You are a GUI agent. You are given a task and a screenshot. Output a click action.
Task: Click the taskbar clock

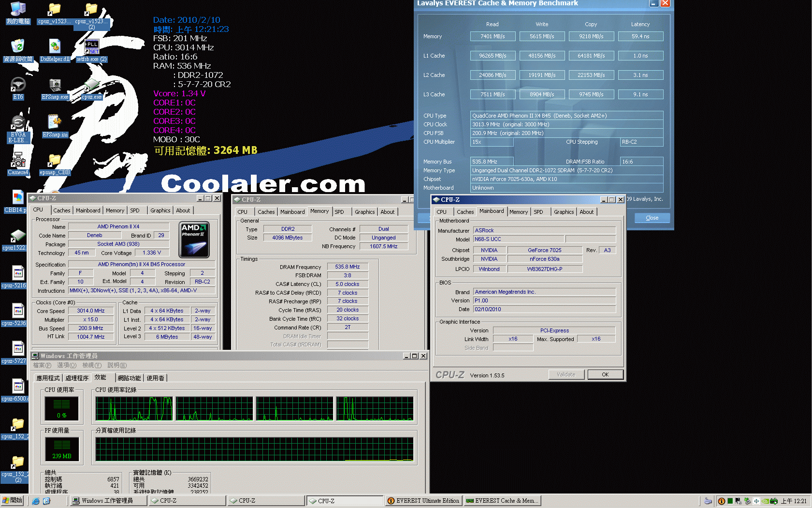tap(794, 501)
